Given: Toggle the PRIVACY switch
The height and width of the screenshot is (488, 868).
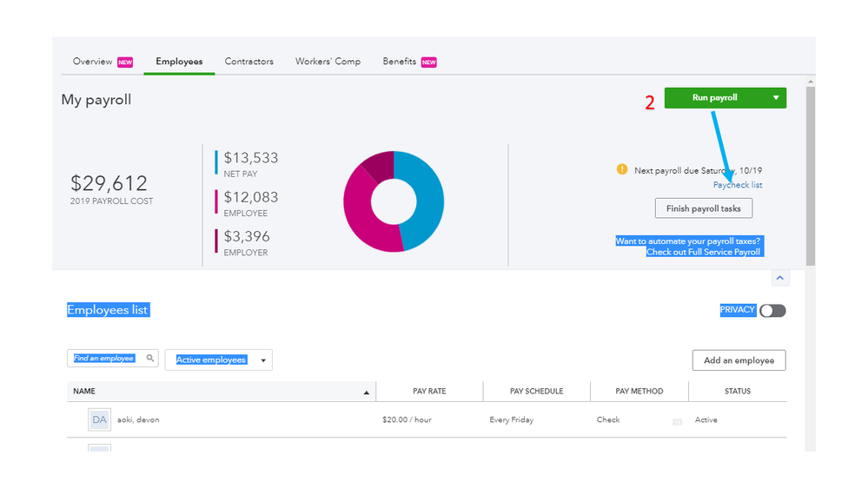Looking at the screenshot, I should (x=772, y=310).
